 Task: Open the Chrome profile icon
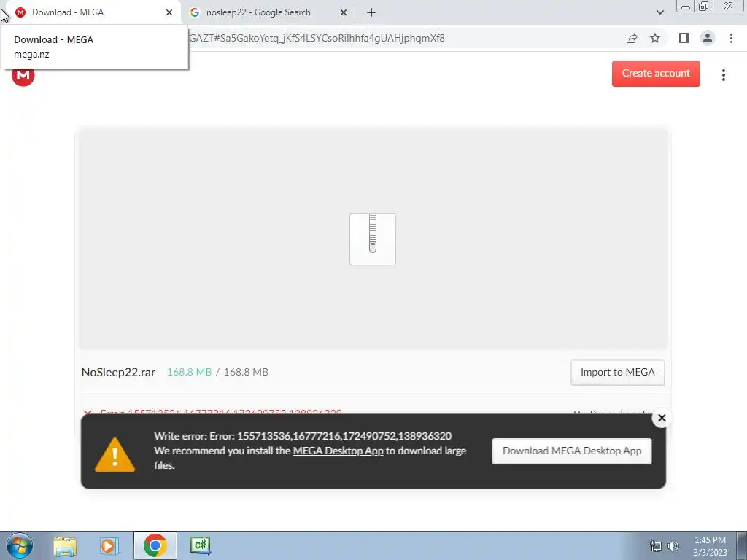[708, 38]
